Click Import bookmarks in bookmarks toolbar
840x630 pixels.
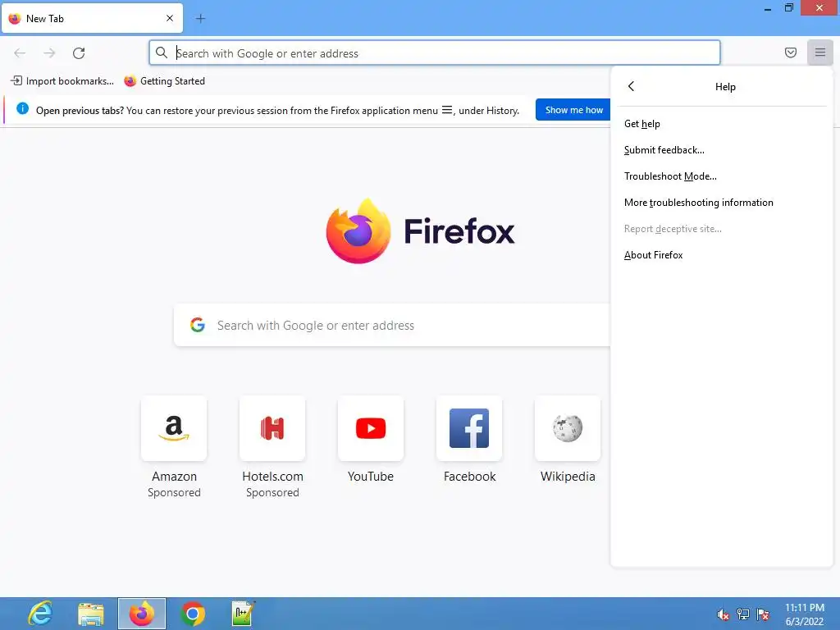pos(62,81)
